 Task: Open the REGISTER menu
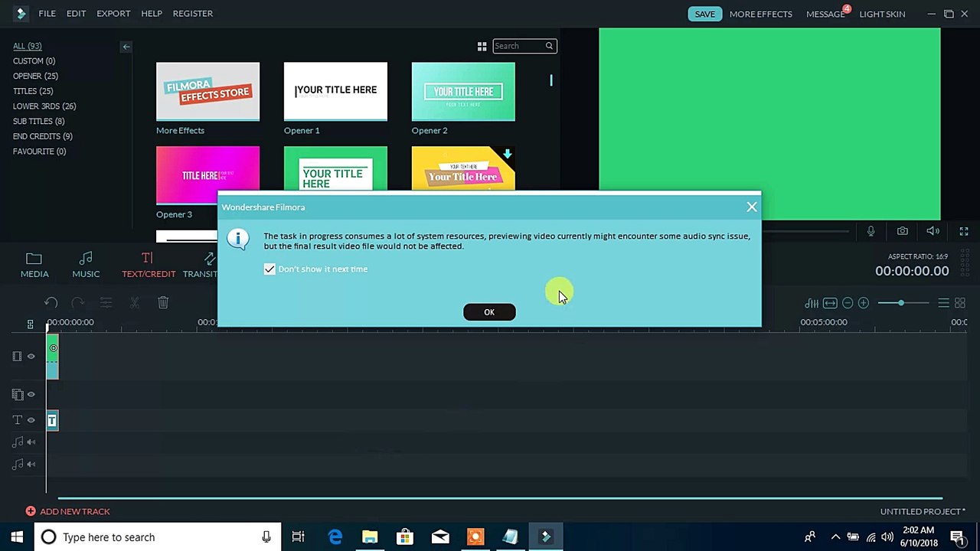click(x=193, y=14)
